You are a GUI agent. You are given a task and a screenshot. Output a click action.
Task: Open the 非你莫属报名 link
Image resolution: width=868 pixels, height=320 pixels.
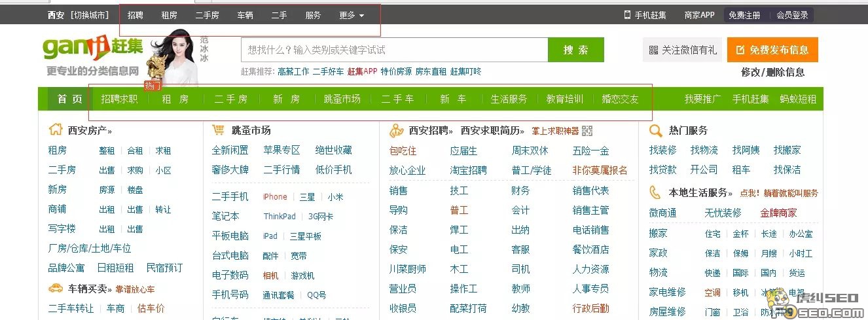[x=600, y=170]
